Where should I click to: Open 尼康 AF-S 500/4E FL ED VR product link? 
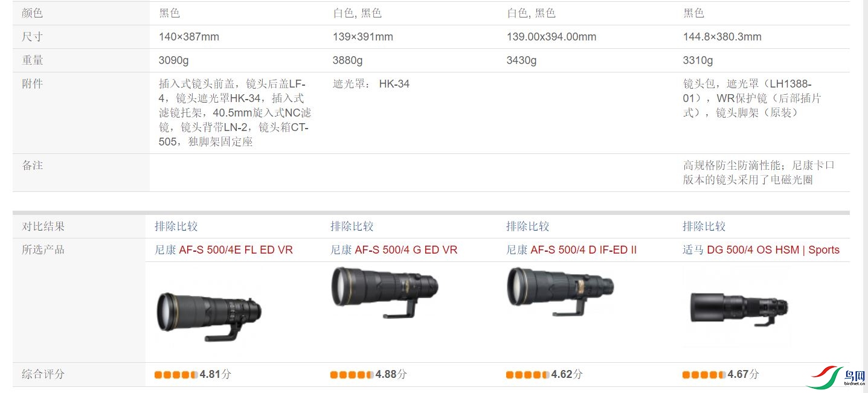223,250
